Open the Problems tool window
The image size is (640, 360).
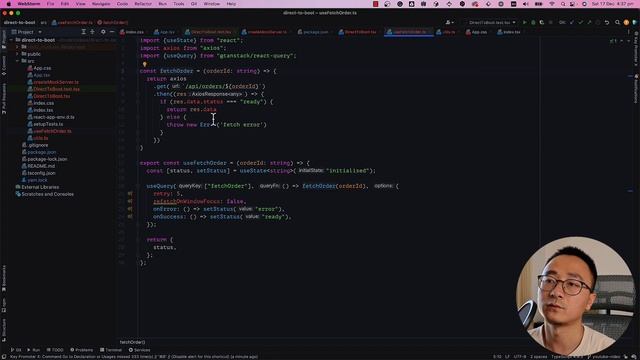(81, 350)
